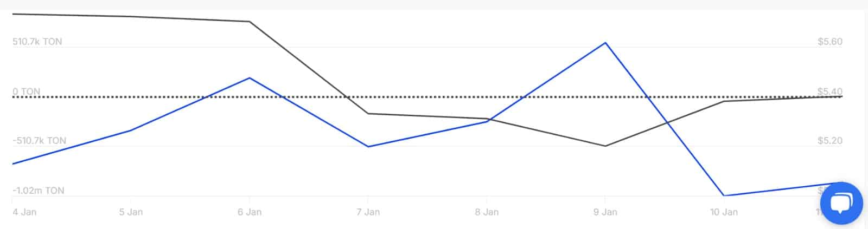Click the dark gray line point at 6 Jan

[x=249, y=22]
